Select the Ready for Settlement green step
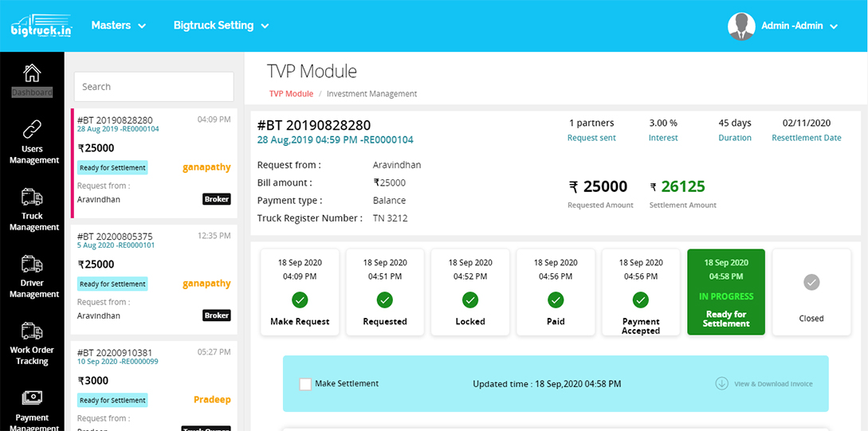 point(725,292)
